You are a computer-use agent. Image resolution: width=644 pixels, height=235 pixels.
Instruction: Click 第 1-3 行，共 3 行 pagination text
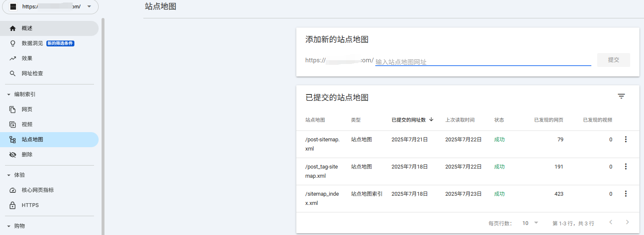tap(573, 224)
